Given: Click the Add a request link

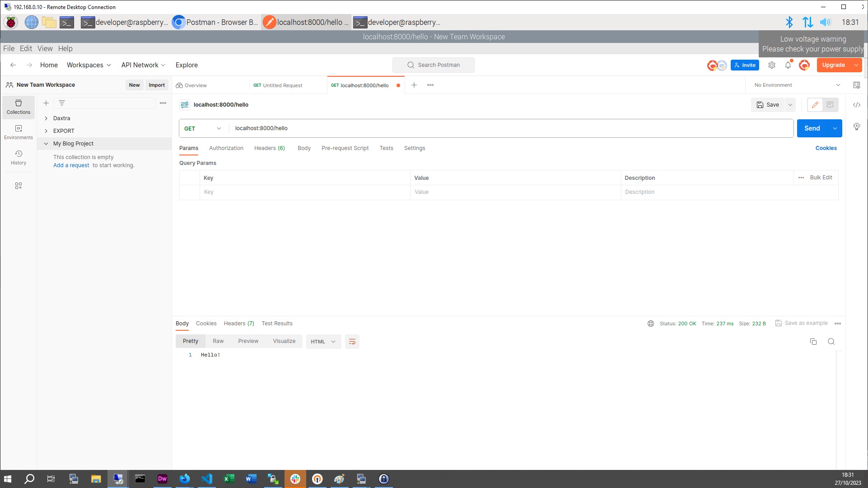Looking at the screenshot, I should (71, 165).
